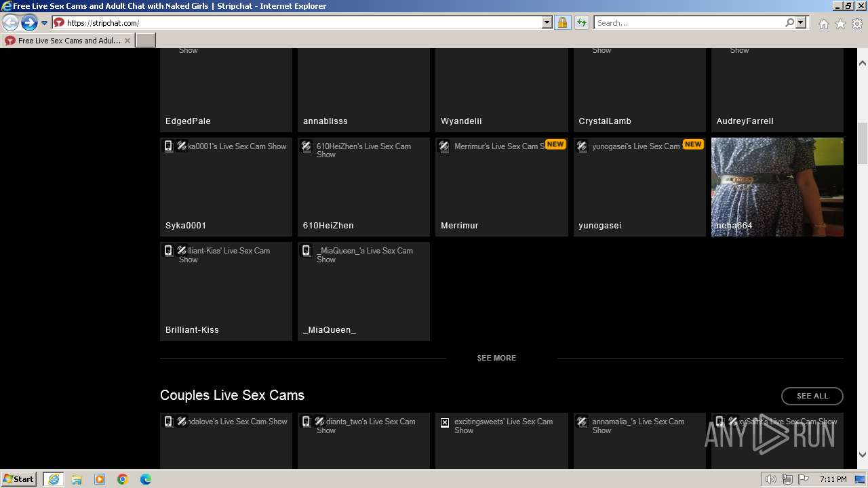This screenshot has height=488, width=868.
Task: Open AudreyFarrell's cam card
Action: (x=777, y=89)
